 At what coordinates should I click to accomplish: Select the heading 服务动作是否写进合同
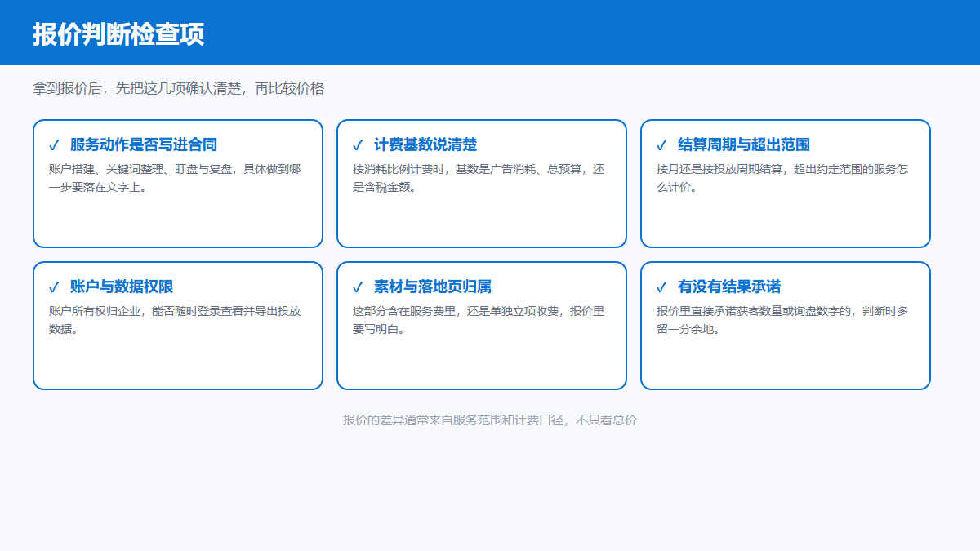point(144,145)
